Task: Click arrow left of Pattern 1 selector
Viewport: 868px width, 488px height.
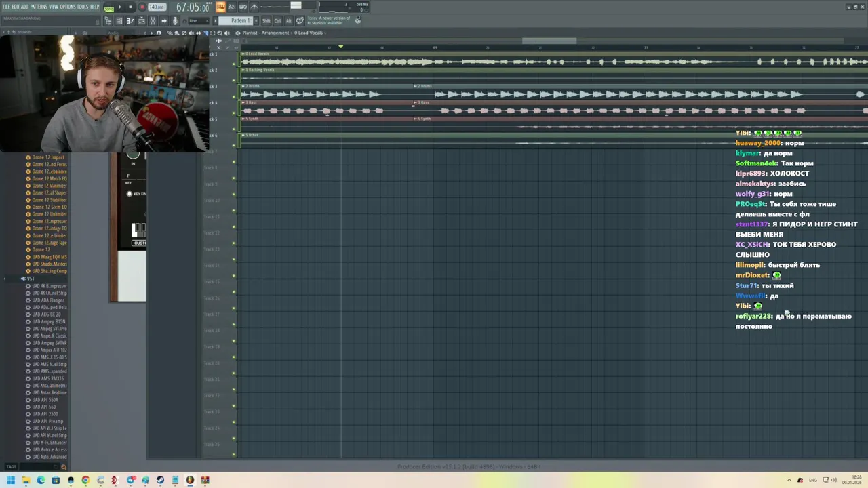Action: click(x=215, y=21)
